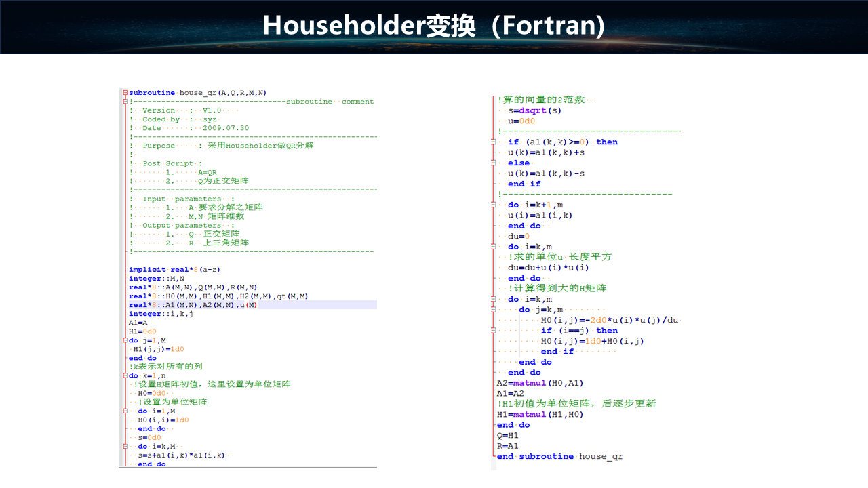Collapse the 'if (a1(k,k)>=0) then' fold

click(x=494, y=142)
